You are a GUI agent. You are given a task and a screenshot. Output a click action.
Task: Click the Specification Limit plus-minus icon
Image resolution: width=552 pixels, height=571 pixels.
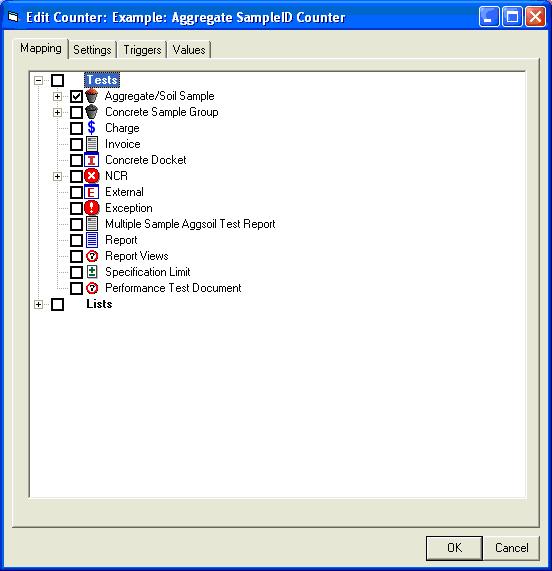click(x=92, y=272)
